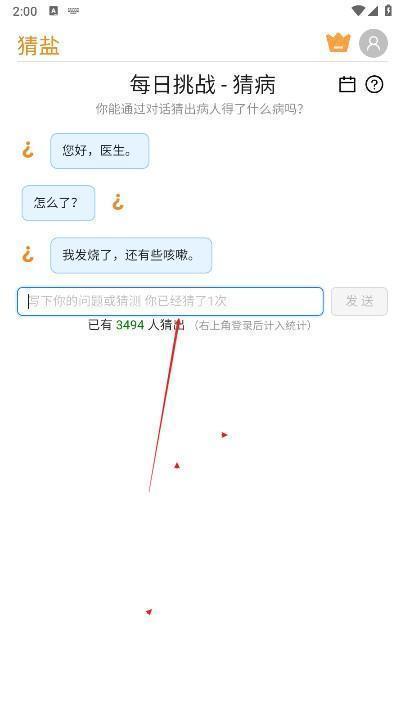Select the '怎么了?' chat bubble
The image size is (405, 721).
pos(58,203)
